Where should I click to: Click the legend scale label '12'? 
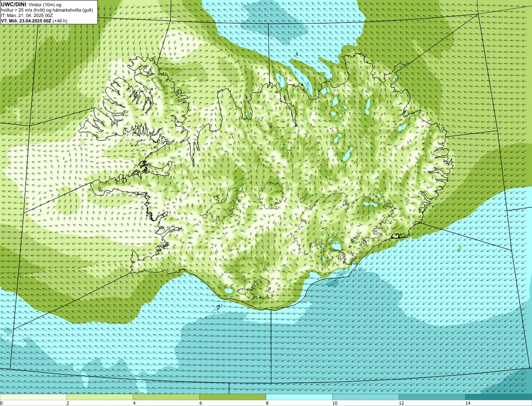[x=401, y=403]
